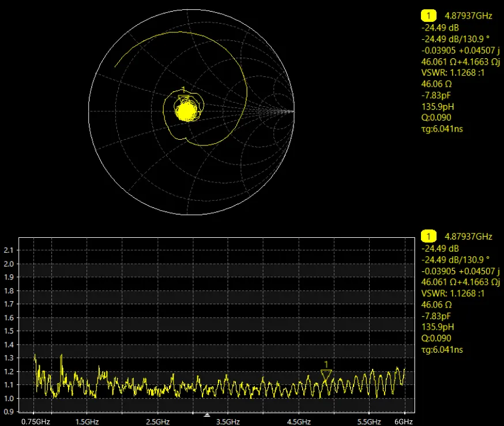
Task: Click the 2.5GHz frequency axis label
Action: [158, 421]
